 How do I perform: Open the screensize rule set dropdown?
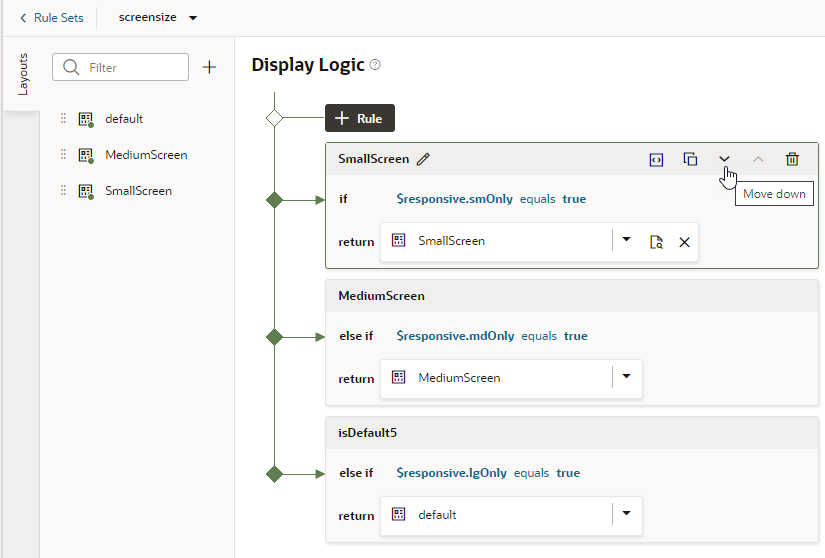click(193, 18)
